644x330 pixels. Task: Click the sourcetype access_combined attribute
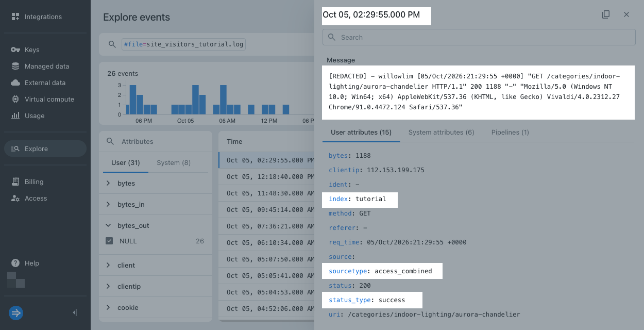click(381, 271)
